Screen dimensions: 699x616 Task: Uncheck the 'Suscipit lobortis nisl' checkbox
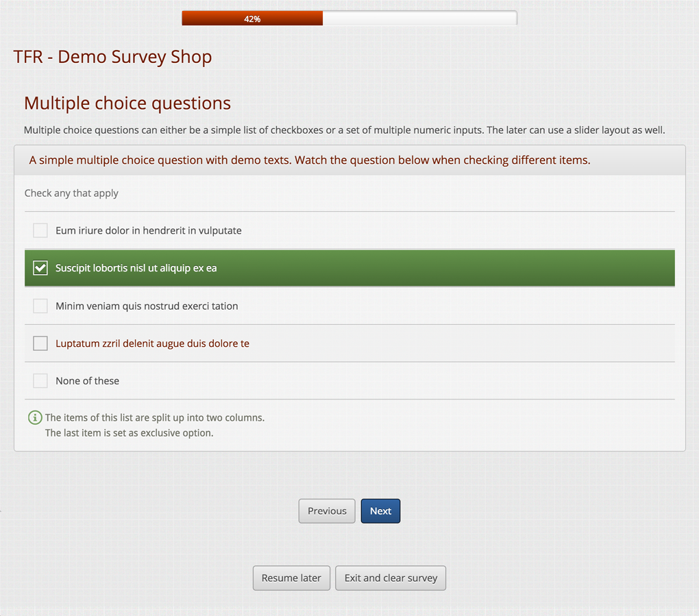click(40, 268)
